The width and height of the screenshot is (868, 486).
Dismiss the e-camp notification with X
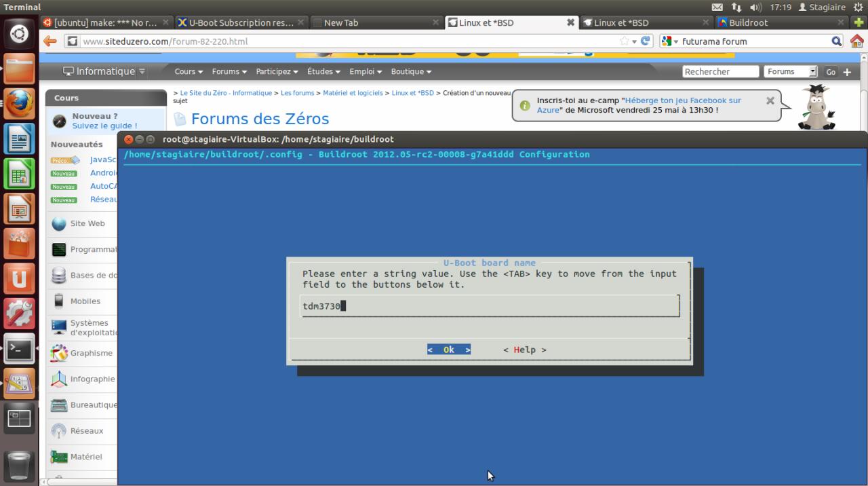[x=770, y=100]
